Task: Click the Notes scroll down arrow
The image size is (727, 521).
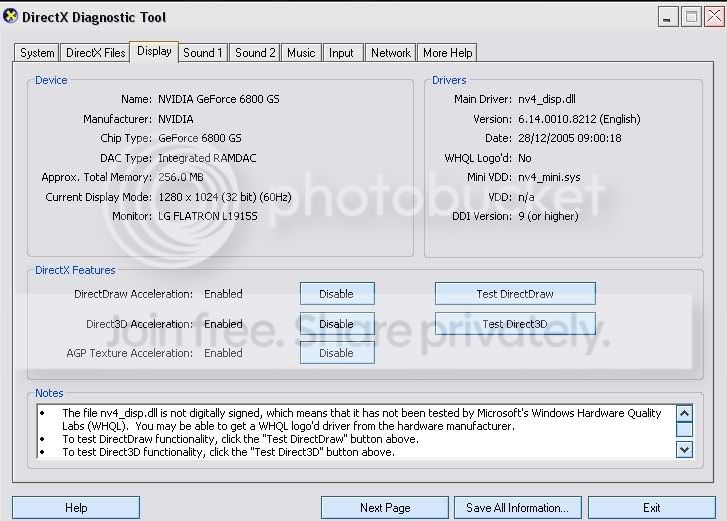Action: [x=685, y=449]
